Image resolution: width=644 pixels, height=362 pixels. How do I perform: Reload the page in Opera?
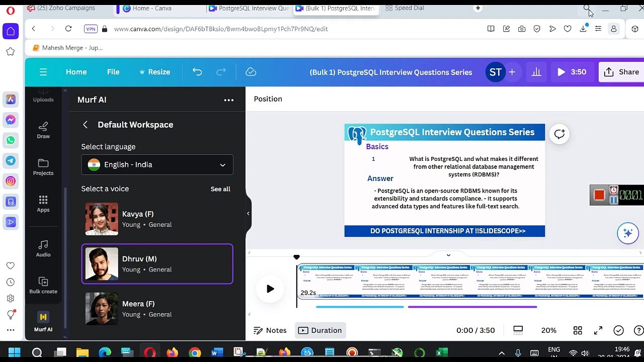[68, 29]
